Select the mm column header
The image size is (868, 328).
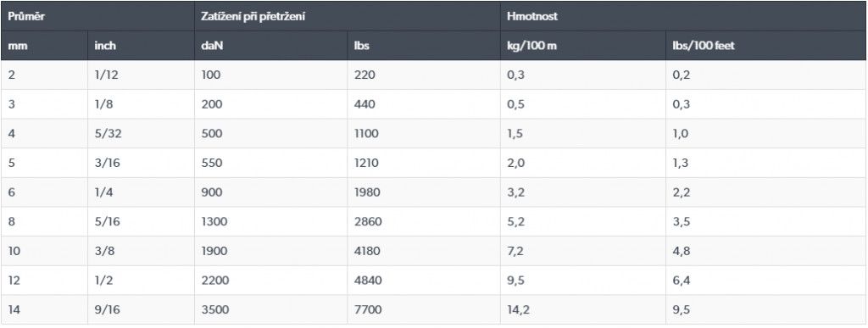tap(44, 46)
